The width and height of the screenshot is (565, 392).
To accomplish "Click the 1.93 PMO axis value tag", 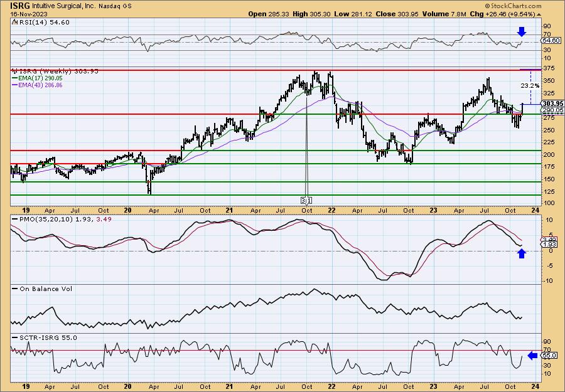I will [x=549, y=245].
